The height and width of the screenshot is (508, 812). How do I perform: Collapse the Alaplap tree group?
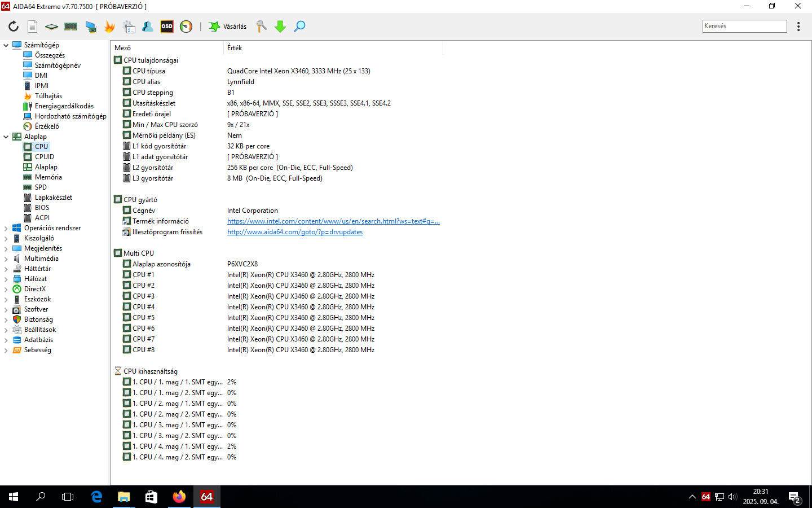tap(6, 137)
